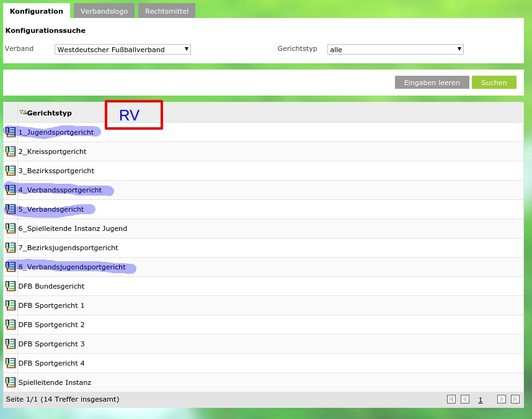Viewport: 532px width, 419px height.
Task: Sort the table by Gerichtstyp column
Action: (49, 113)
